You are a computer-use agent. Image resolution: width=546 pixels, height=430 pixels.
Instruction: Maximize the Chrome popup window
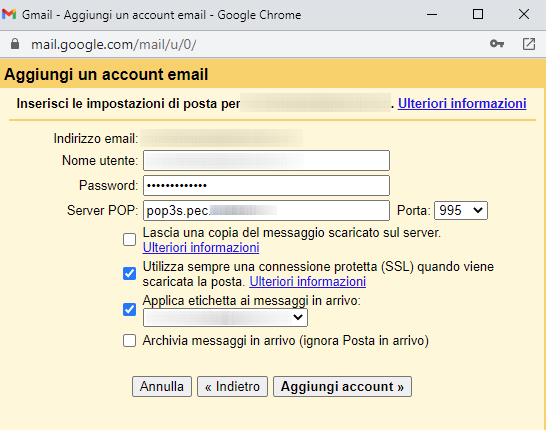point(478,14)
